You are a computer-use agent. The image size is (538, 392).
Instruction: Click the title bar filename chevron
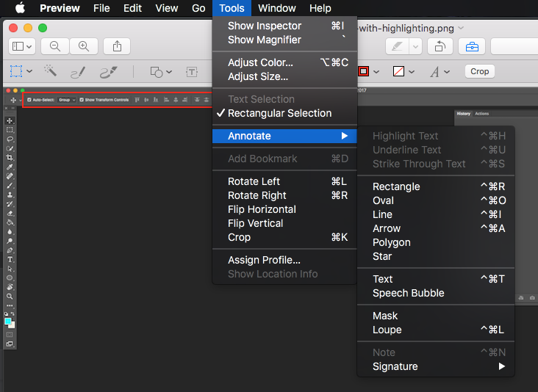461,28
